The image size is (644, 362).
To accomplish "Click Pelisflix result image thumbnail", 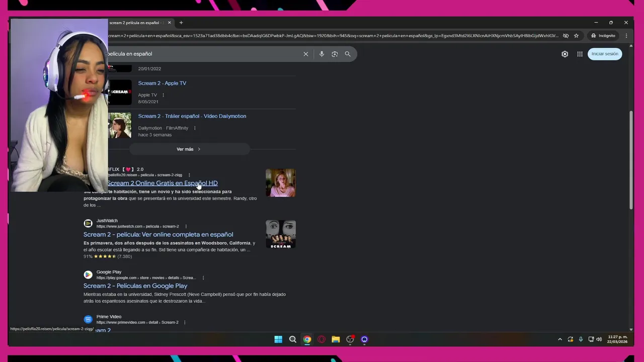I will 280,183.
